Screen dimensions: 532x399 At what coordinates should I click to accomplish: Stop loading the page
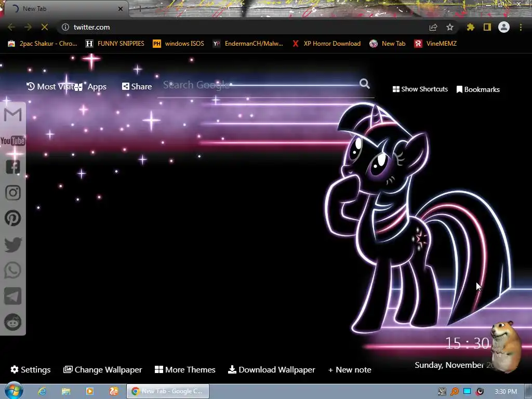point(45,27)
